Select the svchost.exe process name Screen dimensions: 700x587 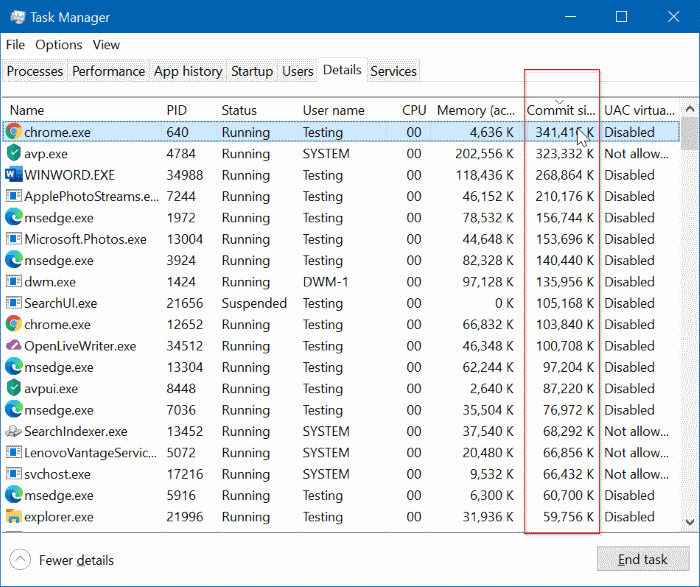point(58,474)
